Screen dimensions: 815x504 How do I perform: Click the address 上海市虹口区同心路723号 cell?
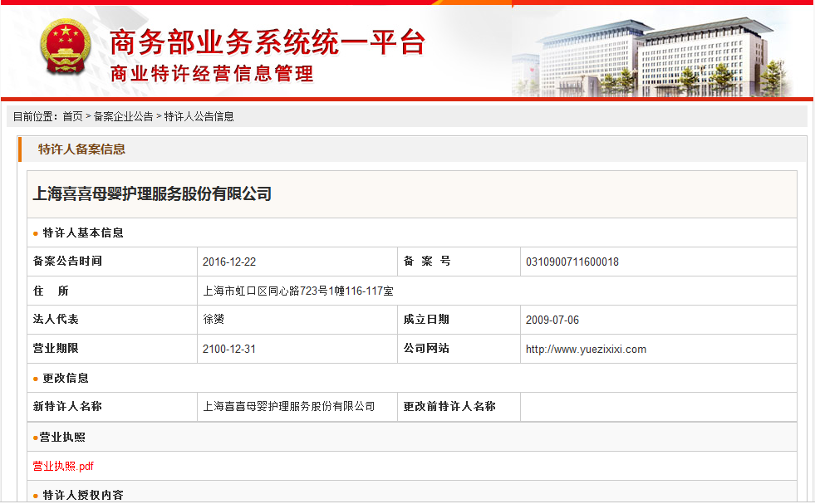[x=298, y=291]
